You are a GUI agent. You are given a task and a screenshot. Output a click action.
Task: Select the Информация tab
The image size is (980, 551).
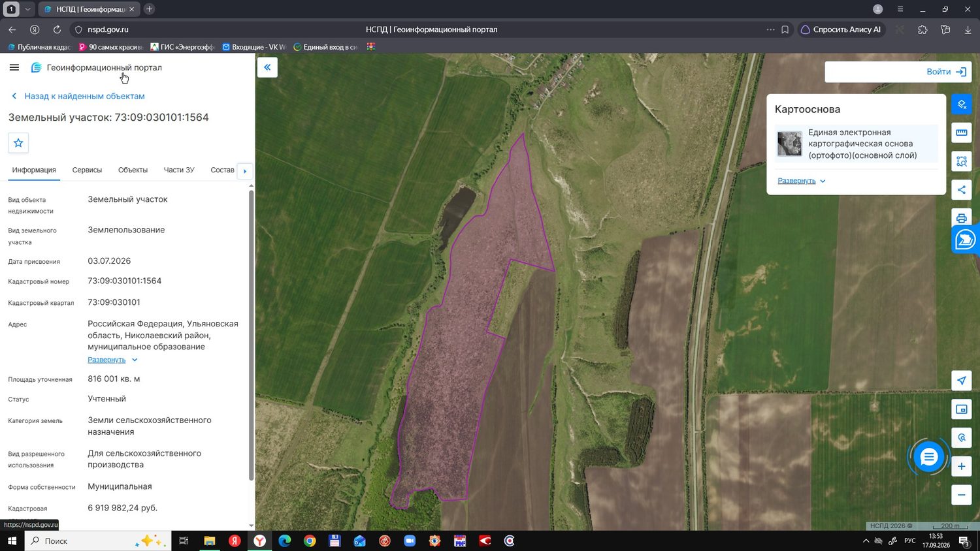[x=34, y=170]
